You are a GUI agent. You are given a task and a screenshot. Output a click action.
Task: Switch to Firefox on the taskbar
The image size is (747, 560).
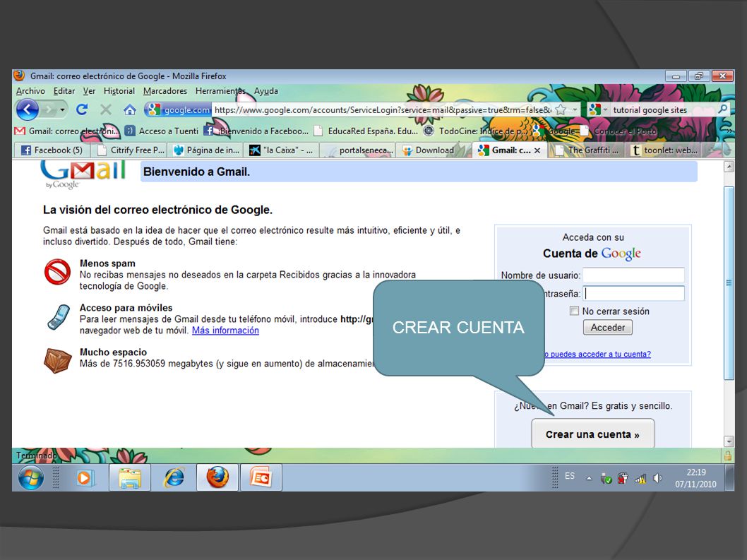[x=217, y=477]
